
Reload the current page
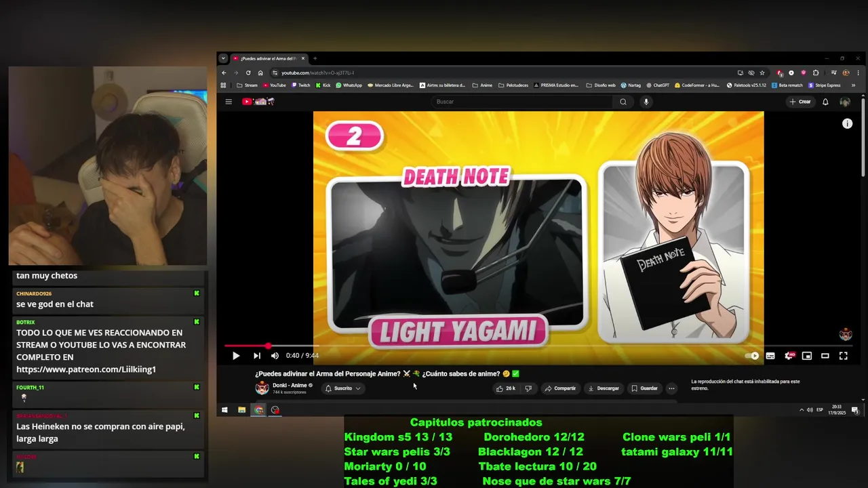click(x=248, y=73)
